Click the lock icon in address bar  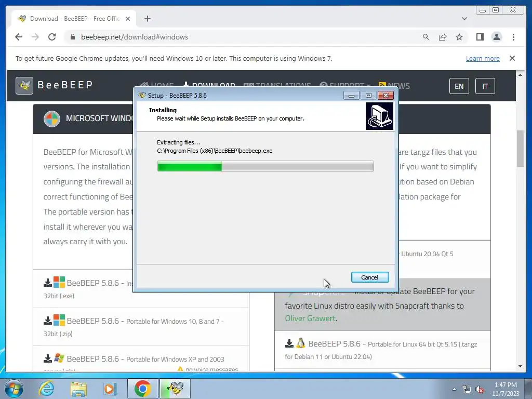pos(73,37)
